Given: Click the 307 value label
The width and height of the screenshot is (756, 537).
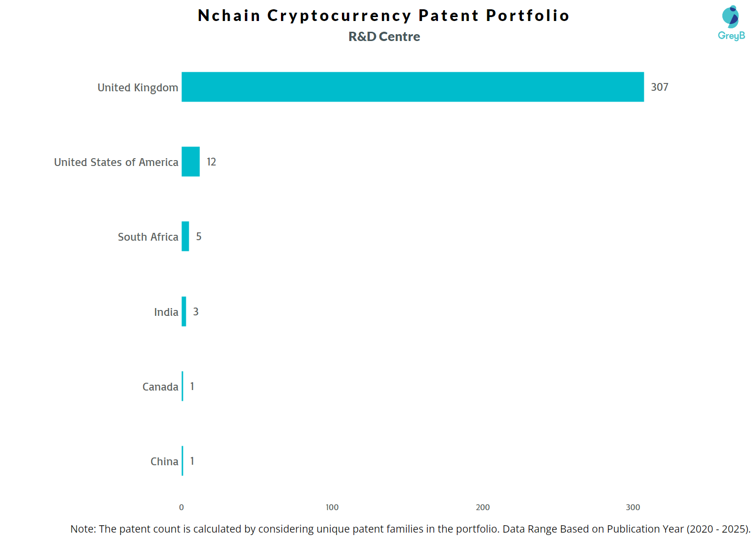Looking at the screenshot, I should 659,87.
